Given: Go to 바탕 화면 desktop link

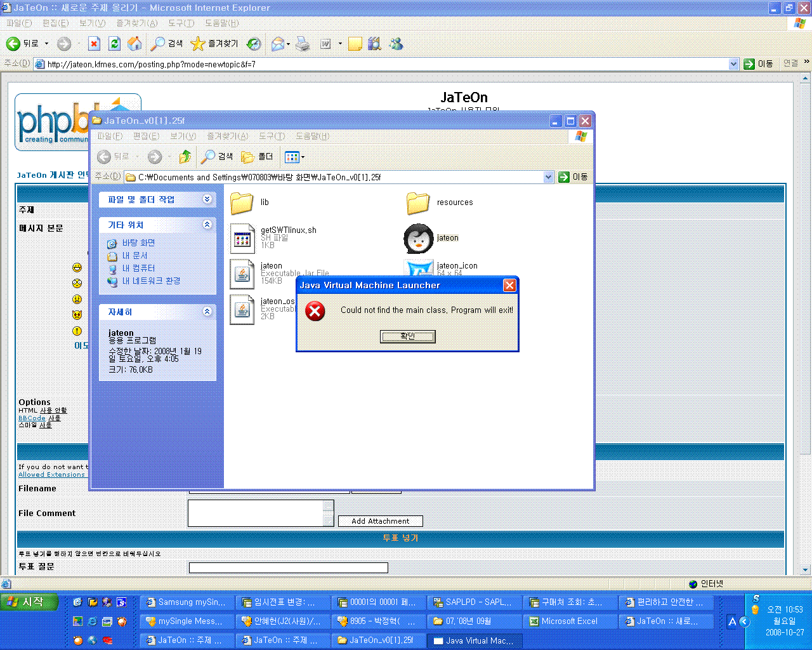Looking at the screenshot, I should pos(138,243).
